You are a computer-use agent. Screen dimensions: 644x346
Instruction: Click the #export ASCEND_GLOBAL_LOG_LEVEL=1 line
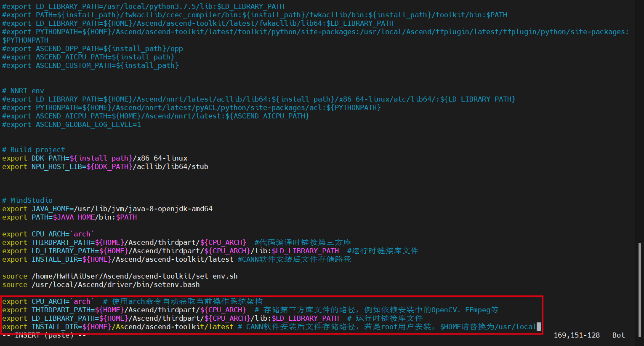72,124
